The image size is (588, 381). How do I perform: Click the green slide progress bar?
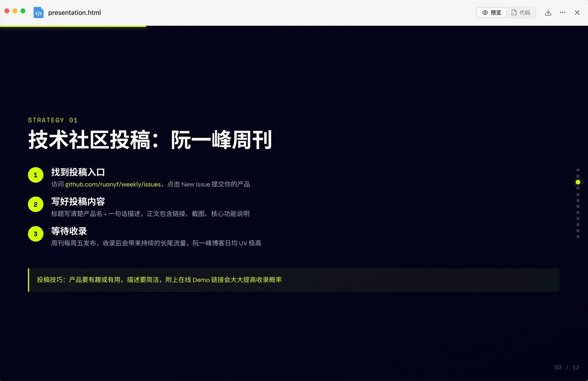point(73,26)
